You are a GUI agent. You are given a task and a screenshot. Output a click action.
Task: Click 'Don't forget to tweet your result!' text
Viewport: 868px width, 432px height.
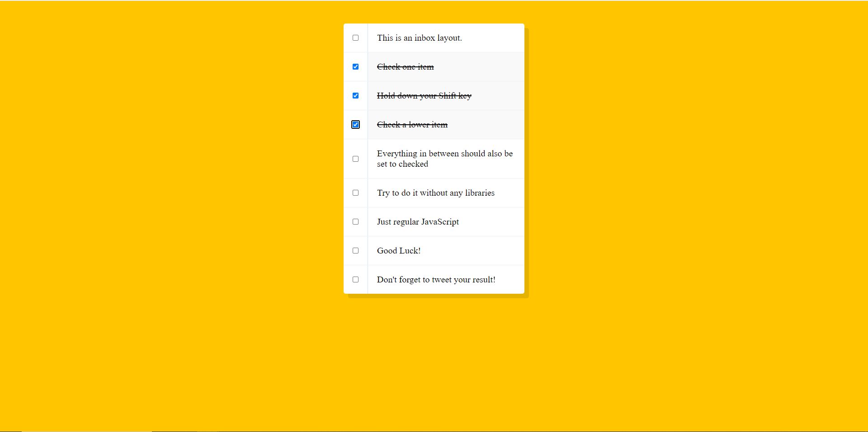[436, 280]
